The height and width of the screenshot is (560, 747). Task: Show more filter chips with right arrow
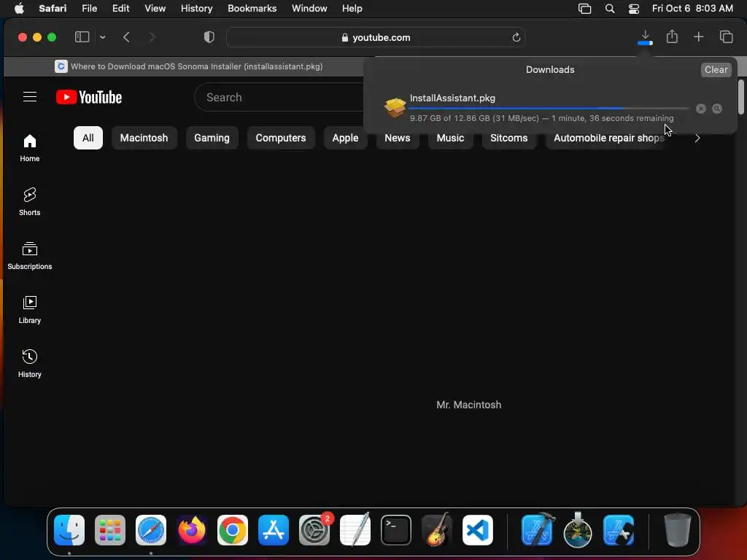(697, 138)
